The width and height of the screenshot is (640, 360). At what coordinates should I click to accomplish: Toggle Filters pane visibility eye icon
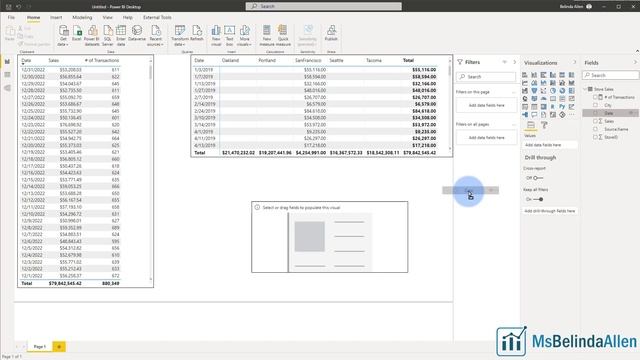tap(504, 62)
